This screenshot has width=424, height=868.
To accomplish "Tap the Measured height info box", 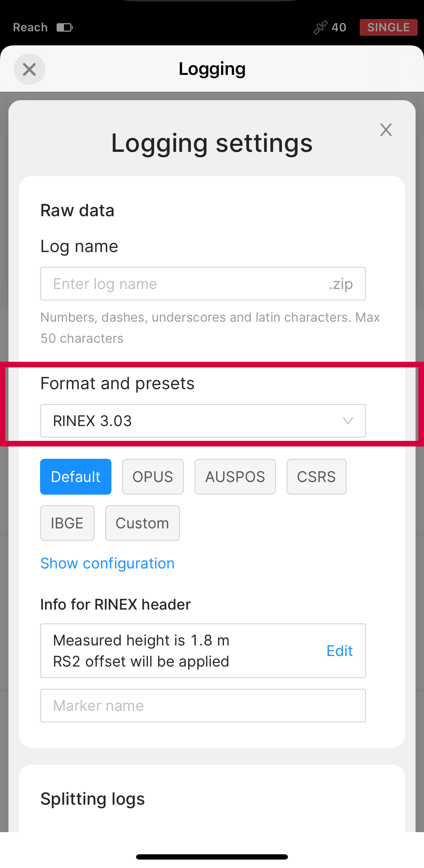I will pos(176,651).
